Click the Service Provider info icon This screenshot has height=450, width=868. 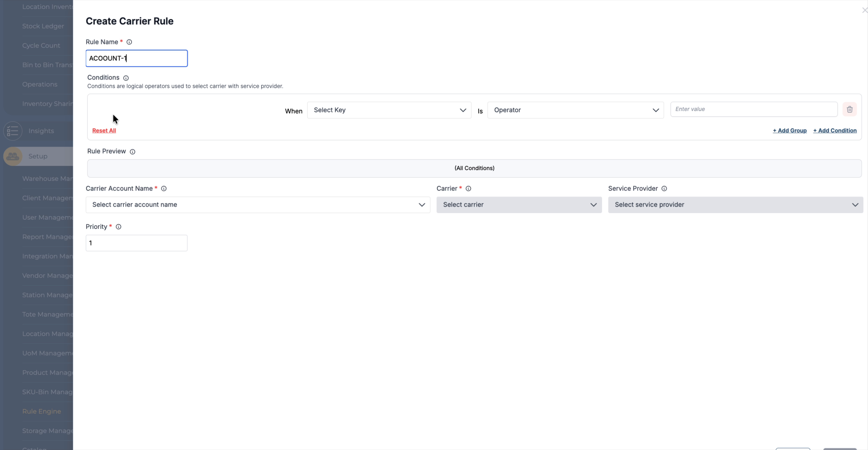(x=664, y=189)
